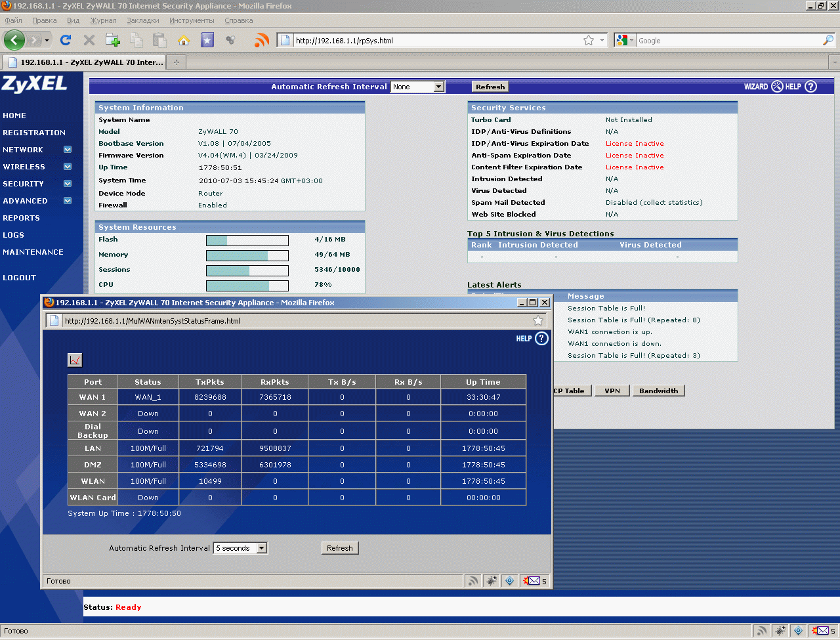The width and height of the screenshot is (840, 640).
Task: Bookmark page with main address bar star
Action: [x=589, y=40]
